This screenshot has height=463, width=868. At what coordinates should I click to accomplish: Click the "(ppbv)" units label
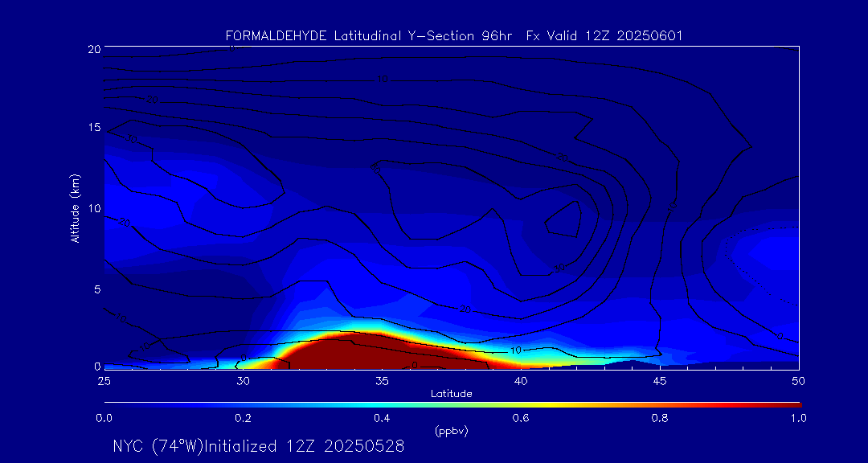coord(451,432)
